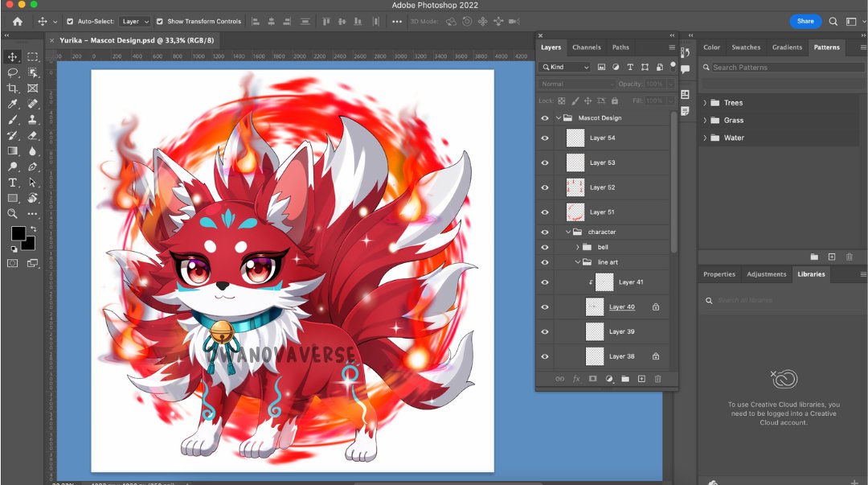
Task: Switch to the Adjustments tab
Action: point(766,274)
